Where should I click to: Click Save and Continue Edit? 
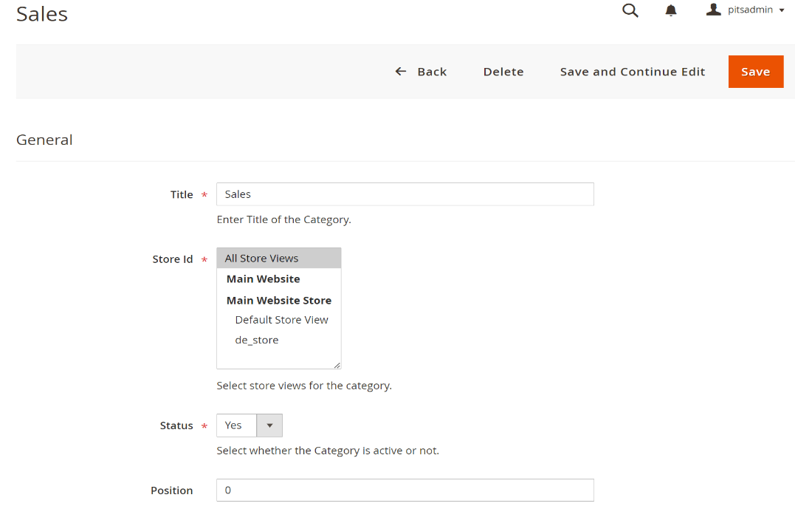coord(633,72)
